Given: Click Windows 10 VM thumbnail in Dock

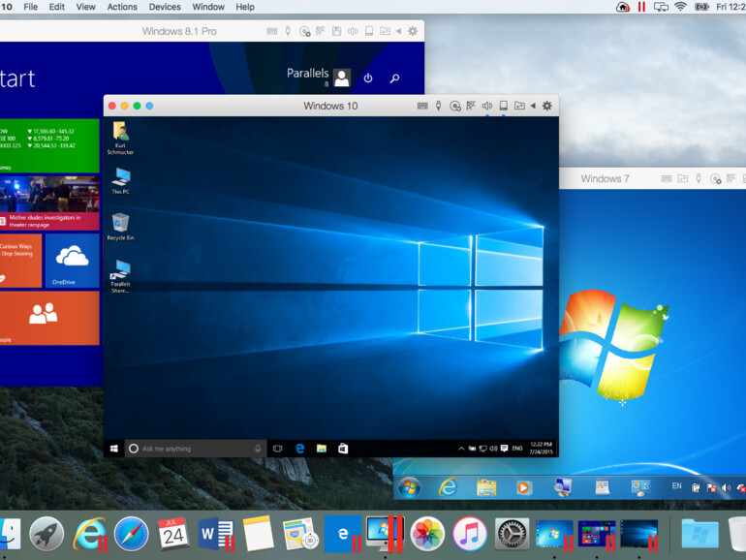Looking at the screenshot, I should [x=639, y=534].
